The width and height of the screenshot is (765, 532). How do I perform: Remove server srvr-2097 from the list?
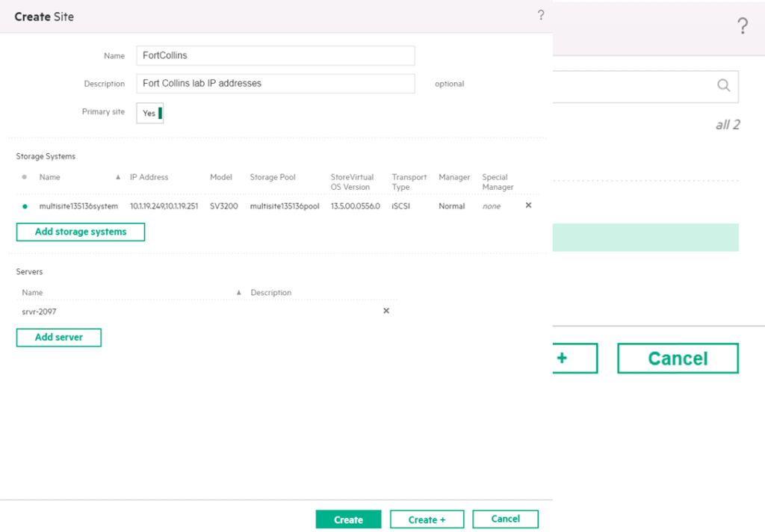pyautogui.click(x=386, y=311)
